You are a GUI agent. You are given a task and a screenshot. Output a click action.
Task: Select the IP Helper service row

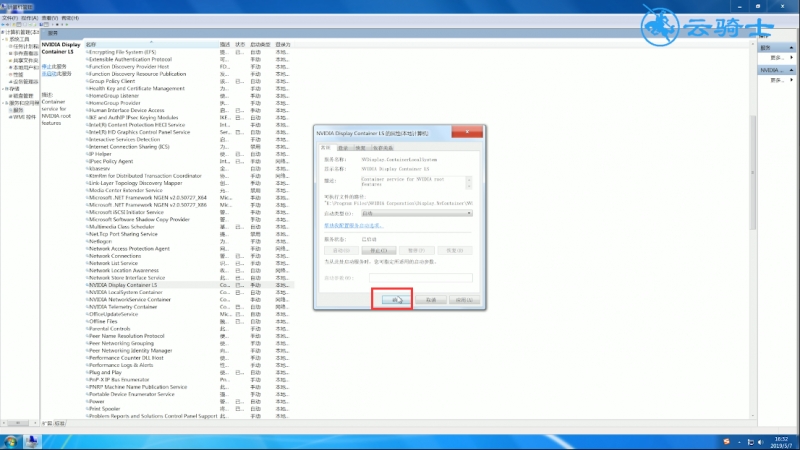click(x=189, y=154)
